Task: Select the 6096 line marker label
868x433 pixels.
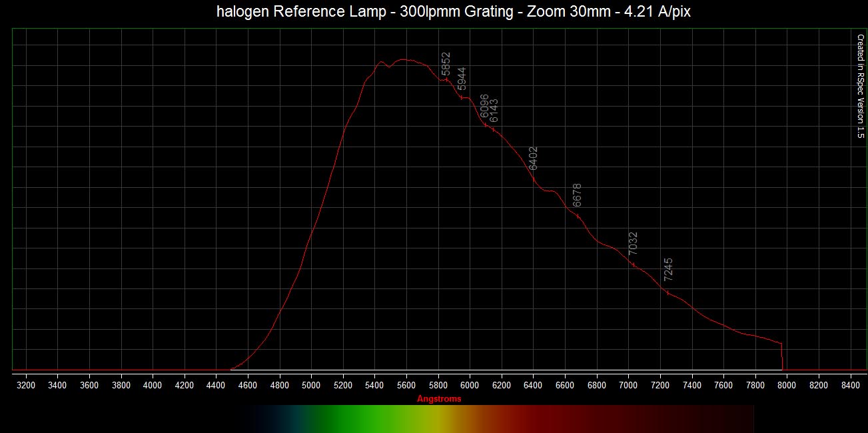Action: coord(484,106)
